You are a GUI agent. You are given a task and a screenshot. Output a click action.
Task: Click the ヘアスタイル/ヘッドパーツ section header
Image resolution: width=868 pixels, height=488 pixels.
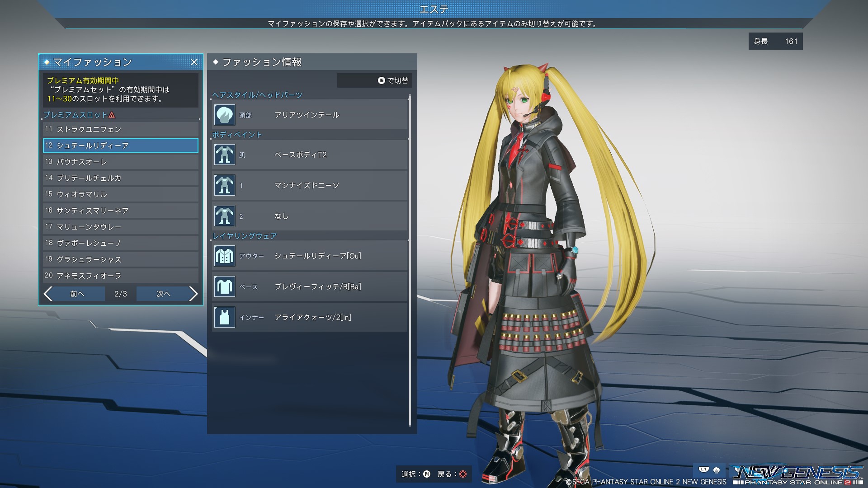(x=257, y=95)
